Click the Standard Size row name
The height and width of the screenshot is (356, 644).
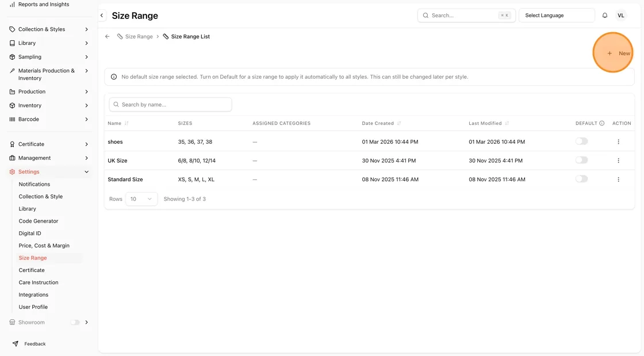[x=125, y=179]
